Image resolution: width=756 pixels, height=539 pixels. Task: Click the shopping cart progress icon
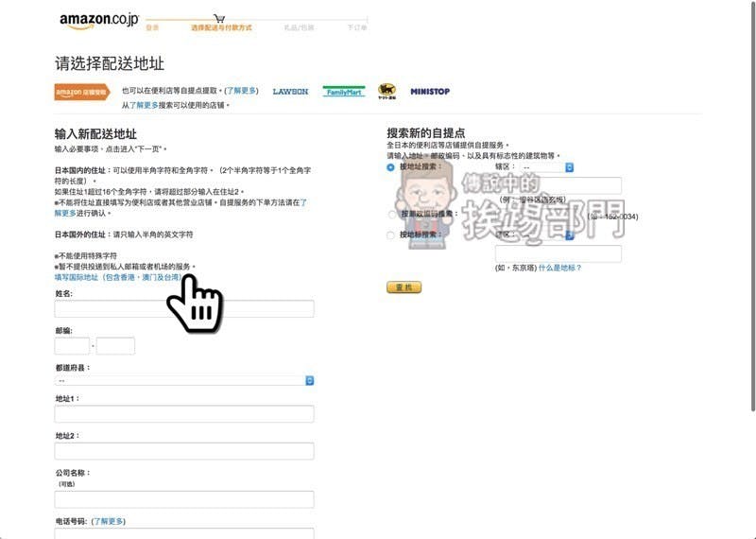coord(219,19)
